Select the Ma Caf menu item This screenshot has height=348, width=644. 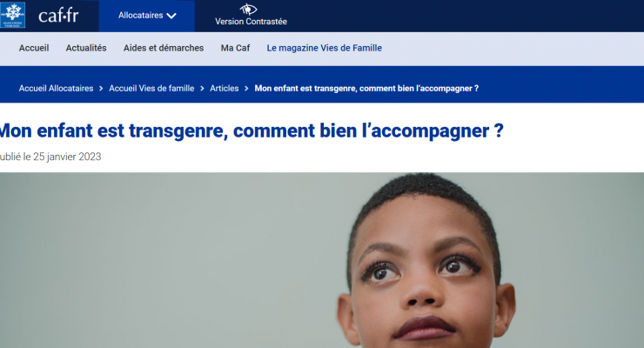pyautogui.click(x=235, y=48)
